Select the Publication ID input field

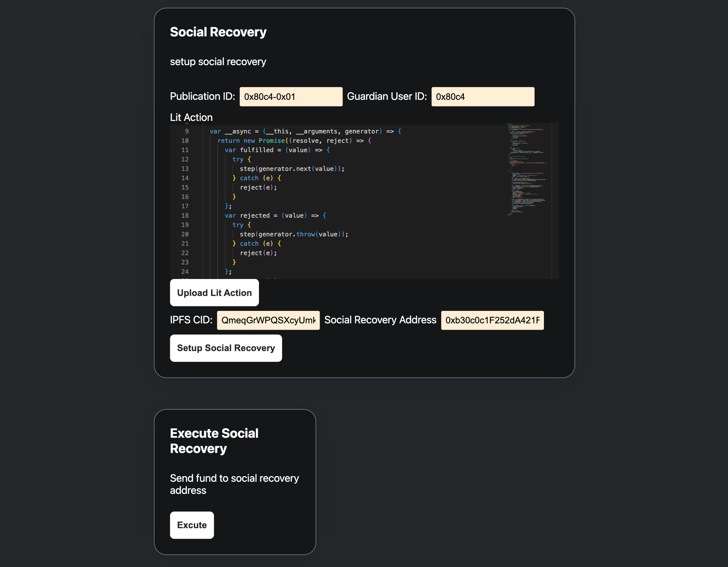click(291, 96)
